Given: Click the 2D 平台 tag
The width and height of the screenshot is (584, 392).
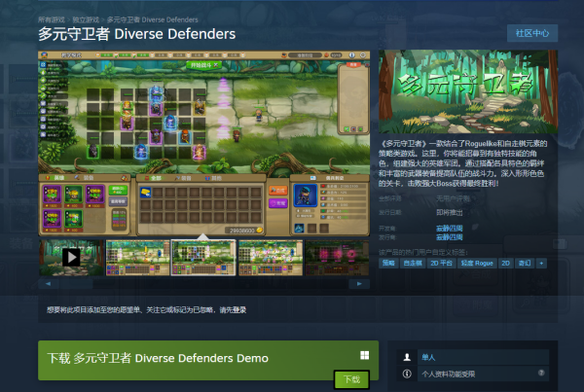Looking at the screenshot, I should tap(441, 264).
